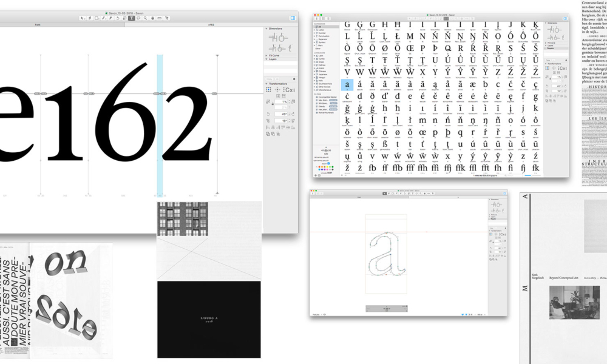Select the All category in glyph grid window

[x=326, y=27]
